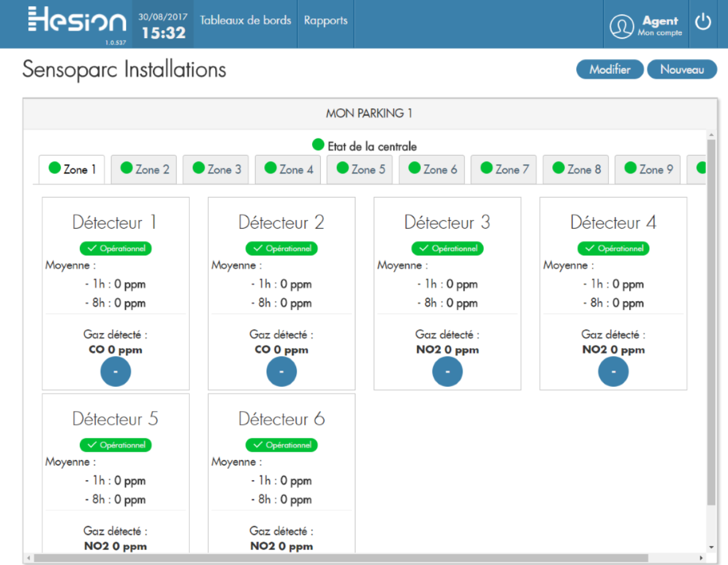
Task: Click the Opérationnel badge of Détecteur 1
Action: pyautogui.click(x=115, y=248)
